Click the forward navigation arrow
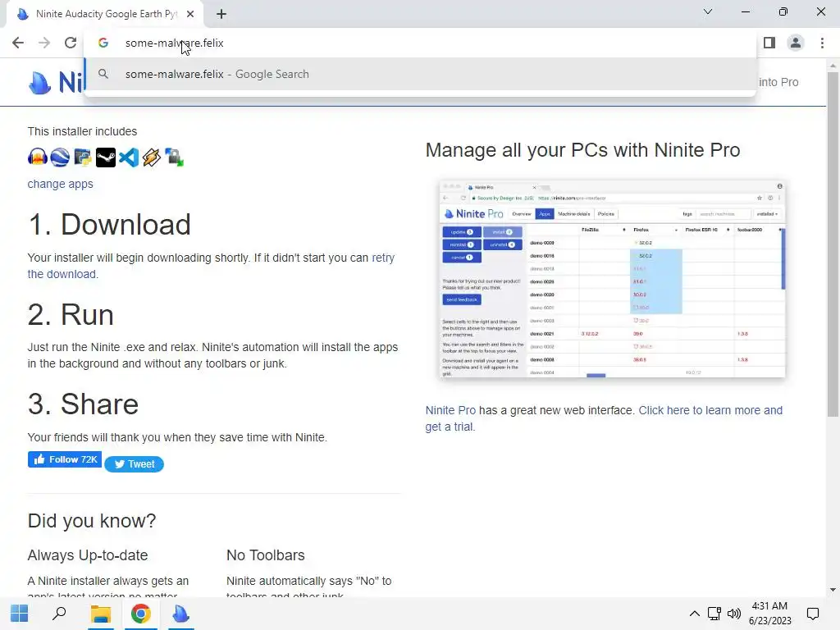 coord(44,43)
